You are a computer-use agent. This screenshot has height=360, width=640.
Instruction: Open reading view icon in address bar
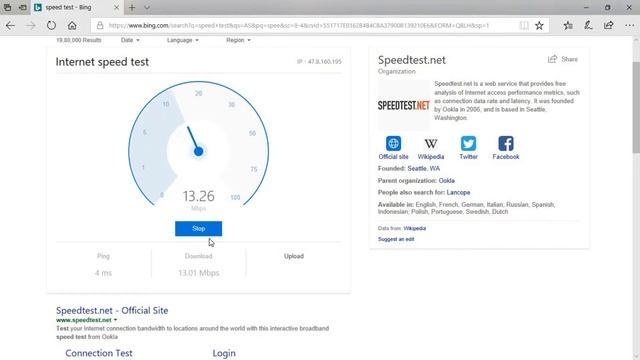click(x=524, y=26)
